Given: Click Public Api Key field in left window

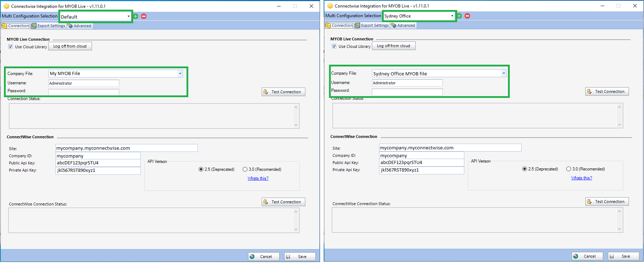Looking at the screenshot, I should tap(98, 163).
